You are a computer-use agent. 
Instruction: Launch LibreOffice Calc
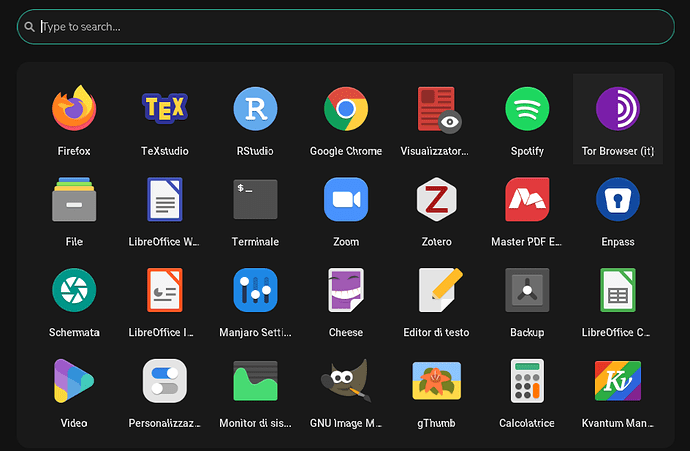[x=618, y=290]
